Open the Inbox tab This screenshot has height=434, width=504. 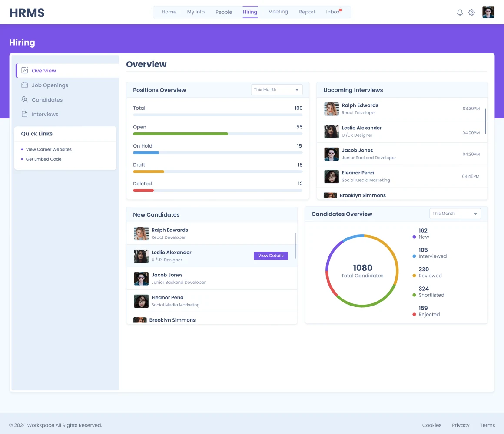pyautogui.click(x=333, y=12)
